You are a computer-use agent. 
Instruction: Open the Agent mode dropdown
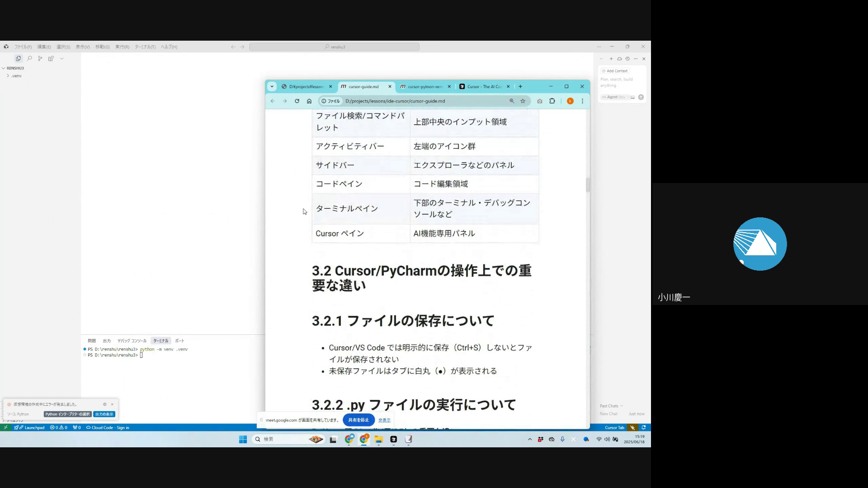(x=613, y=97)
